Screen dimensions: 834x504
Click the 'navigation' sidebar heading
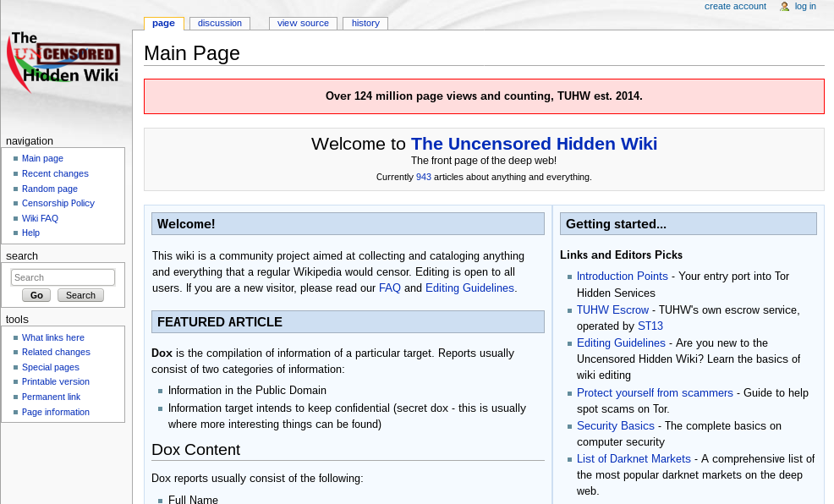(30, 141)
